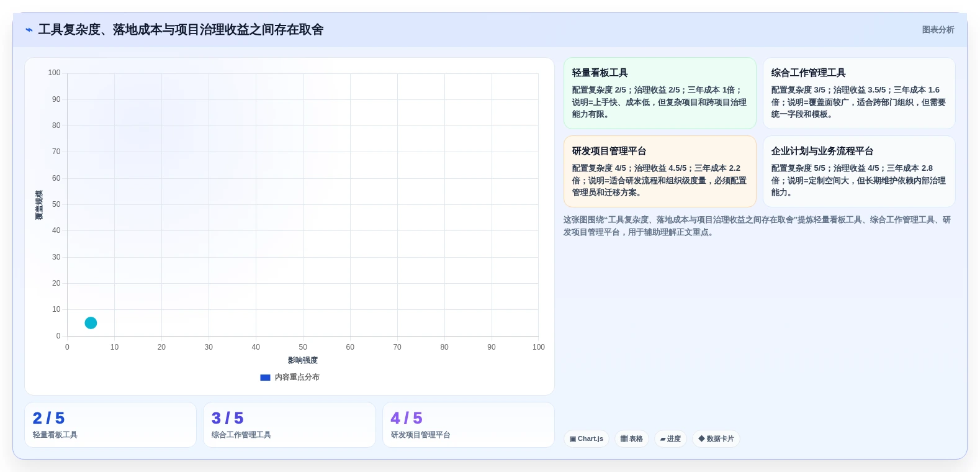Toggle the 内容重点分布 legend item

(x=290, y=377)
